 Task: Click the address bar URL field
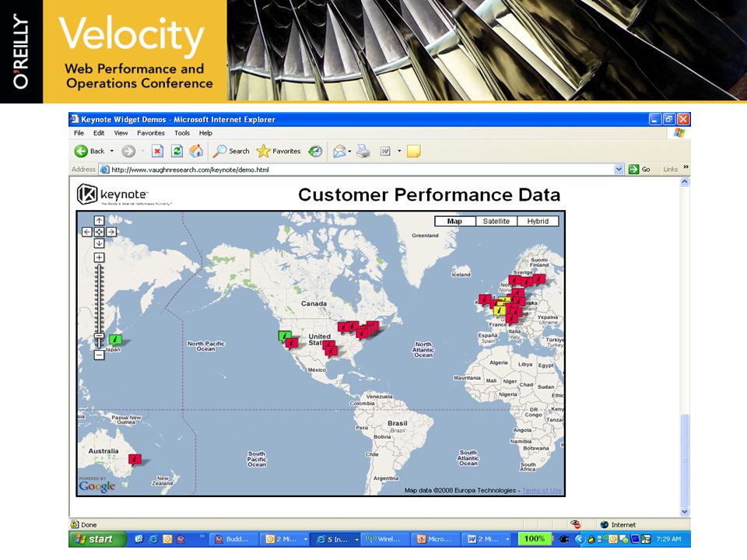tap(356, 169)
